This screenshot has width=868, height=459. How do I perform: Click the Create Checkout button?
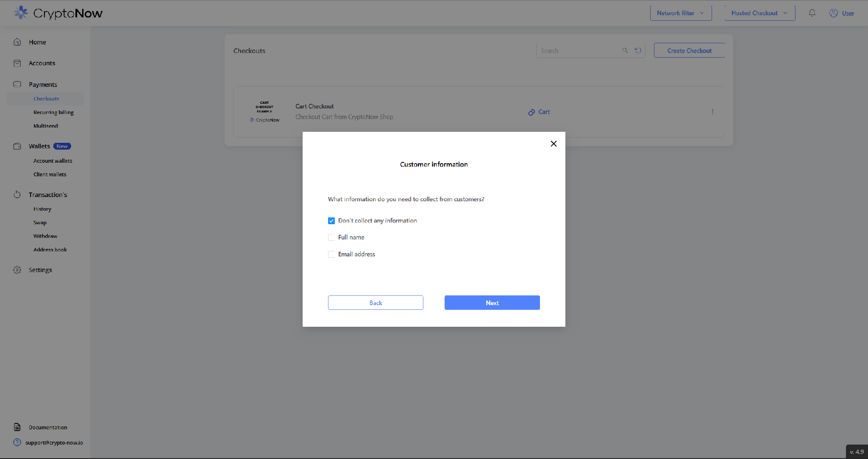coord(689,50)
